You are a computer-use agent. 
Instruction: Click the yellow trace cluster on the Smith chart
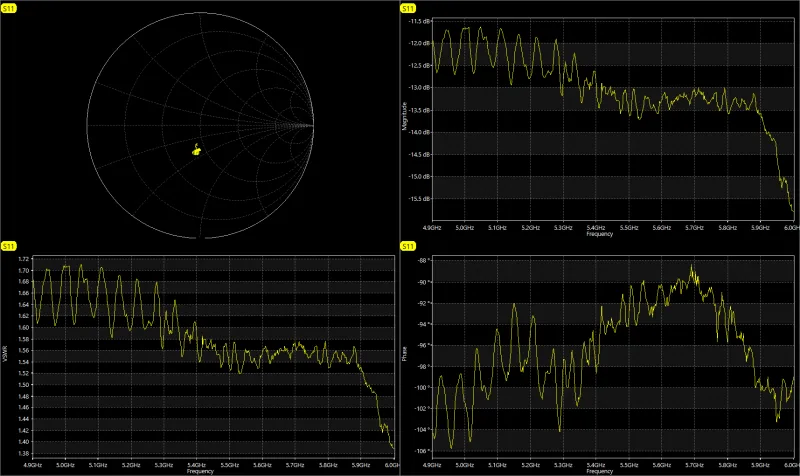pyautogui.click(x=196, y=149)
